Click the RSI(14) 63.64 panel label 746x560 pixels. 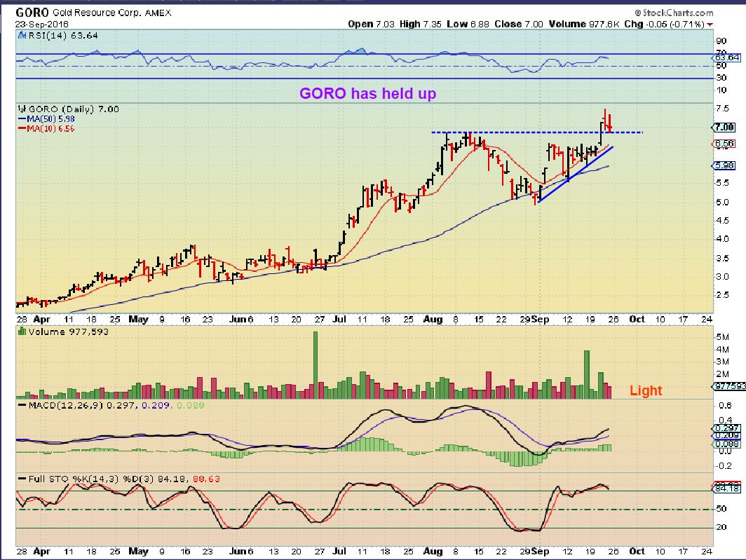pyautogui.click(x=63, y=35)
